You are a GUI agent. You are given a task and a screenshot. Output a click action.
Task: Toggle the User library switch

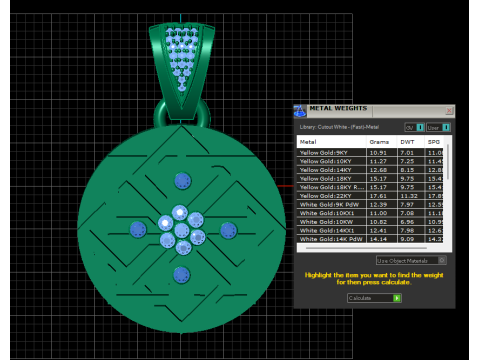(x=438, y=127)
